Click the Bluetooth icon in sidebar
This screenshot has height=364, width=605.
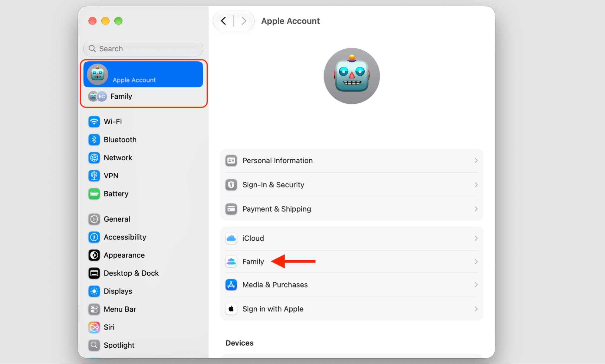(x=94, y=140)
